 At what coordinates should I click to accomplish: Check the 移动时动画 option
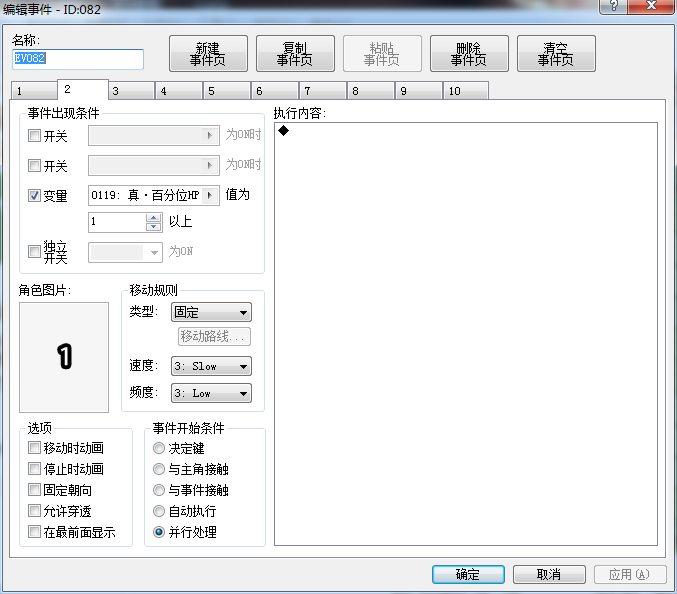pos(34,448)
